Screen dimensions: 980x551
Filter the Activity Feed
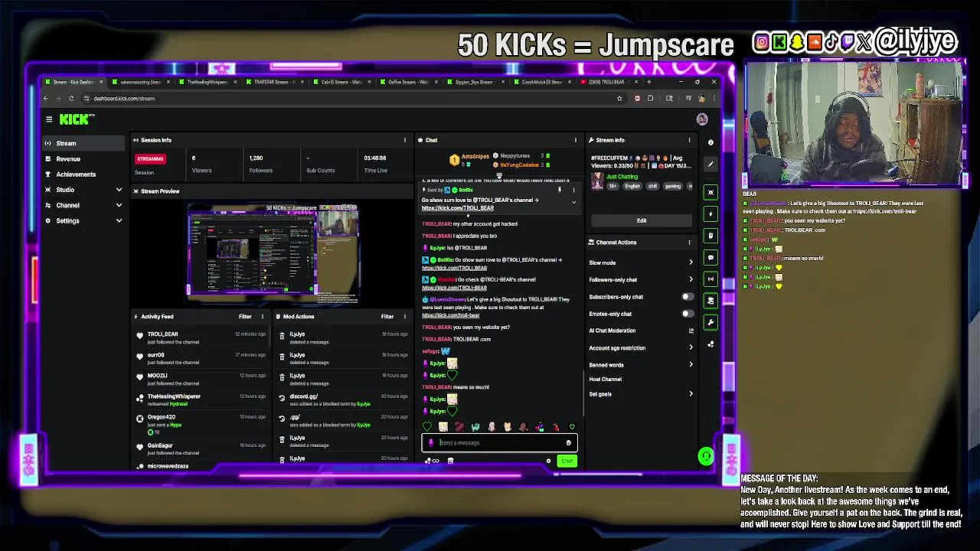click(x=245, y=316)
